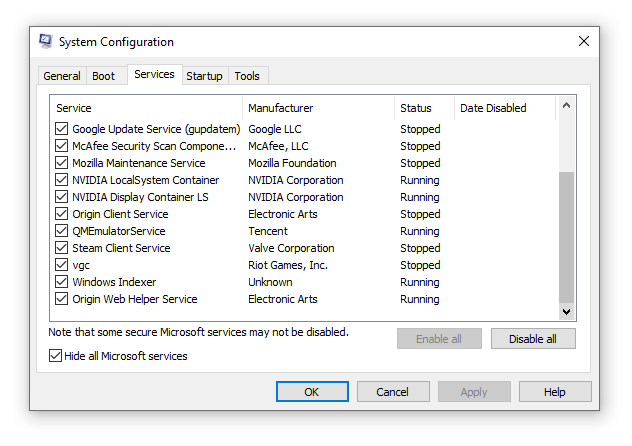This screenshot has height=446, width=632.
Task: Select the Windows Indexer service name
Action: tap(114, 282)
